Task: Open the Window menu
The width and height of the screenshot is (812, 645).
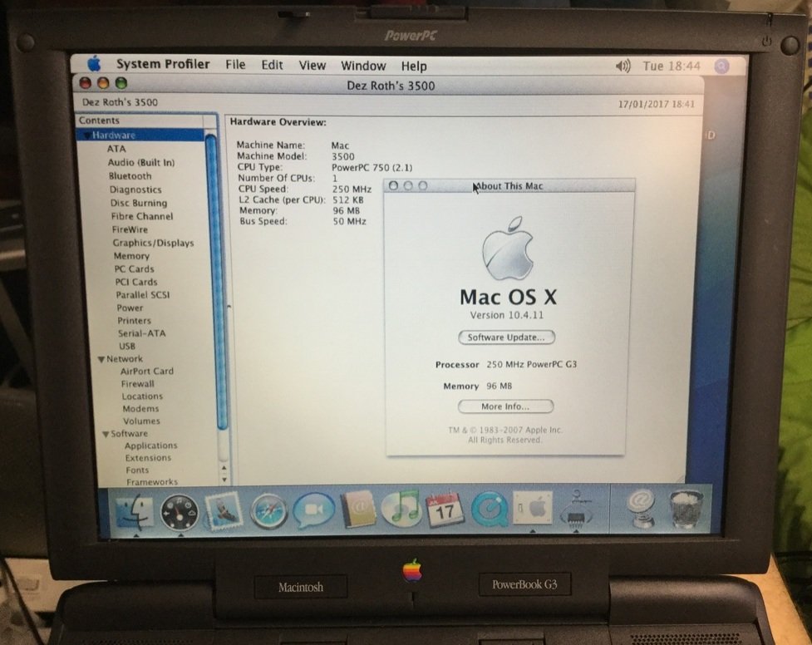Action: point(363,66)
